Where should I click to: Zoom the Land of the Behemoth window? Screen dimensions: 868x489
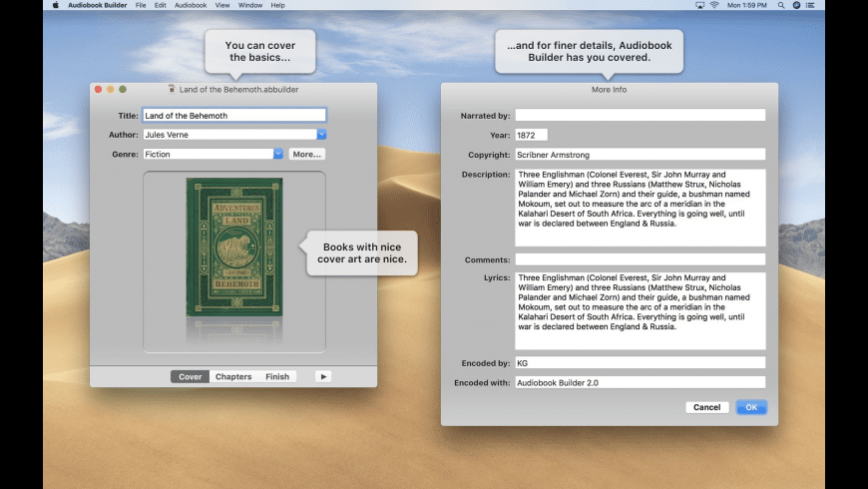(123, 89)
